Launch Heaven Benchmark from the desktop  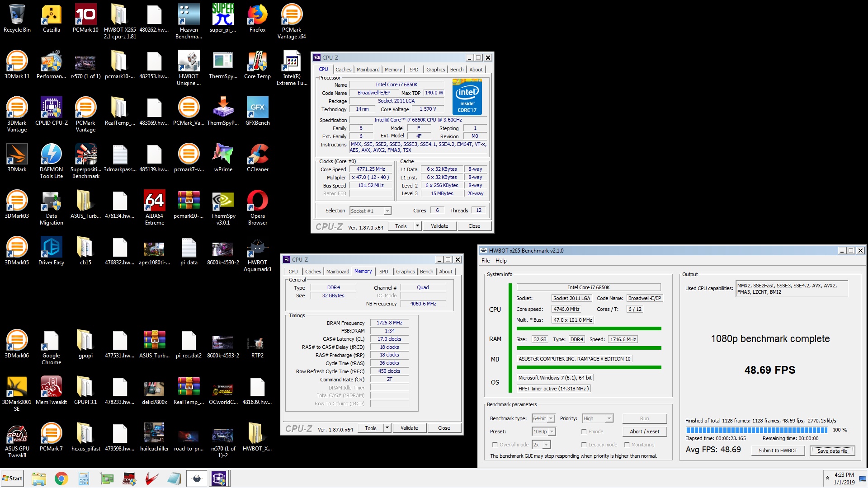click(189, 21)
